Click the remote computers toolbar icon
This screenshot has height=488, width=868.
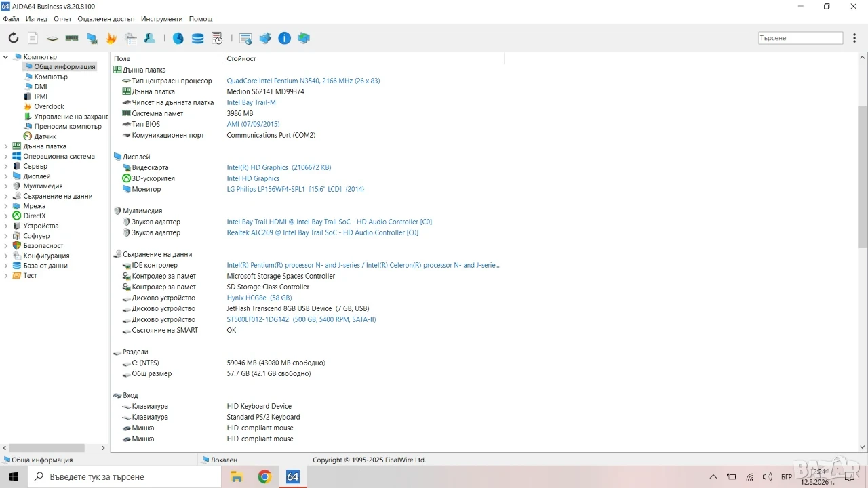point(265,38)
